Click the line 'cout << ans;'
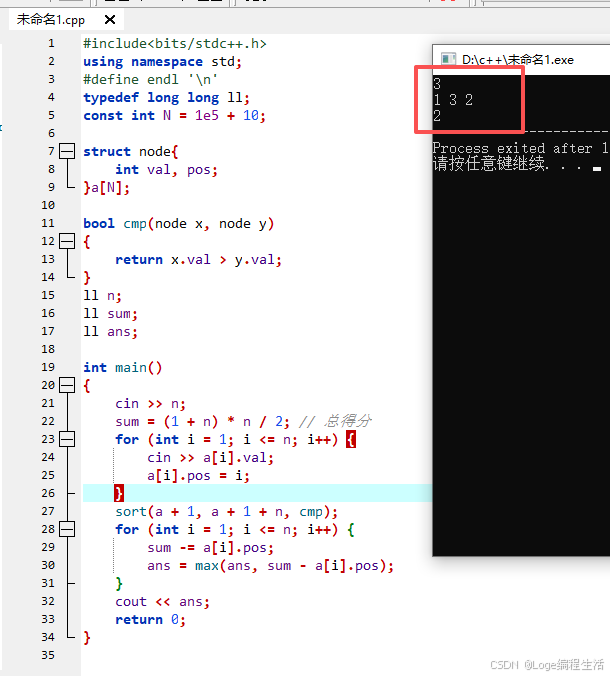Viewport: 610px width, 676px height. point(163,602)
